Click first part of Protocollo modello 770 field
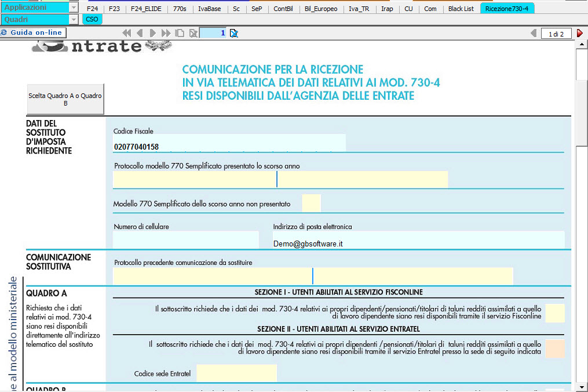This screenshot has height=392, width=588. [195, 179]
